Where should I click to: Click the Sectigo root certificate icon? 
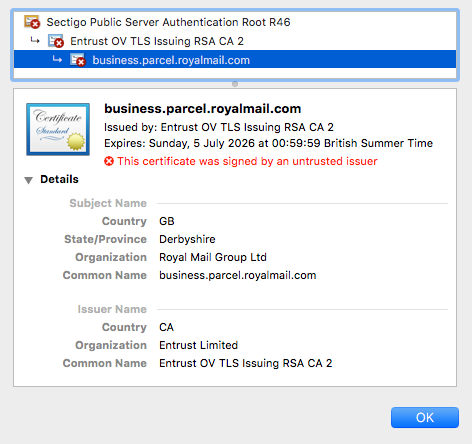point(32,22)
